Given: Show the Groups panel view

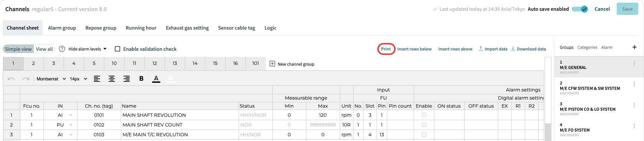Looking at the screenshot, I should (567, 47).
